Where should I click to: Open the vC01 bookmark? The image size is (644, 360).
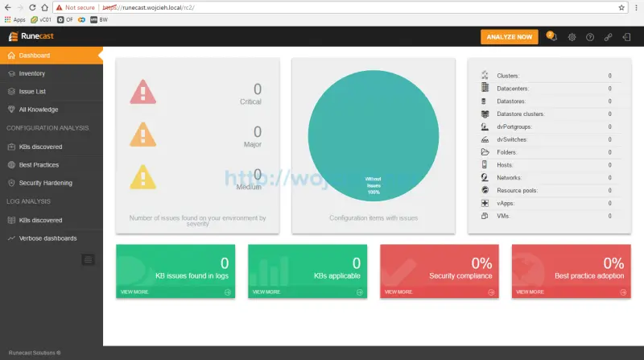pos(41,19)
